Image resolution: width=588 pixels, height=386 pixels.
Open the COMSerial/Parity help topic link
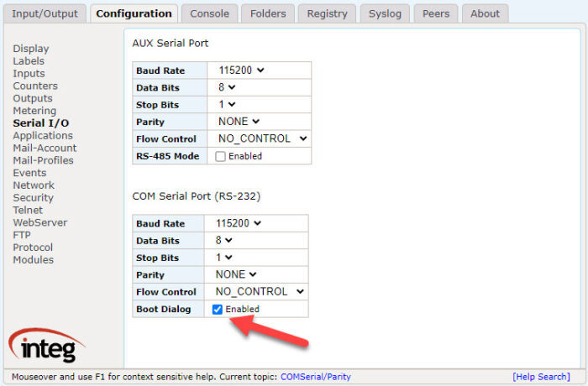[x=316, y=377]
